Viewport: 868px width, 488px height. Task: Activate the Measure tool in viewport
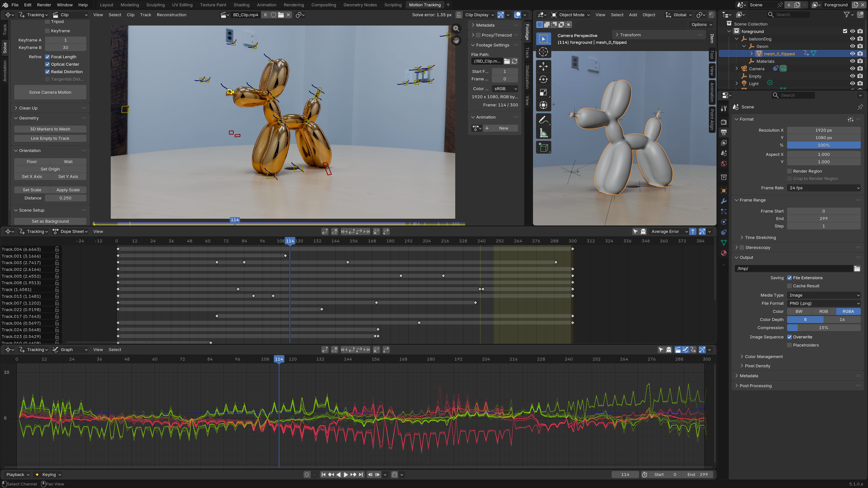(x=543, y=133)
